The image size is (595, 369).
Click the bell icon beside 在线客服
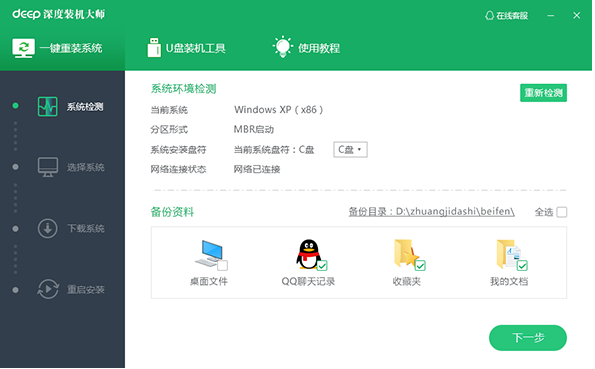[490, 16]
